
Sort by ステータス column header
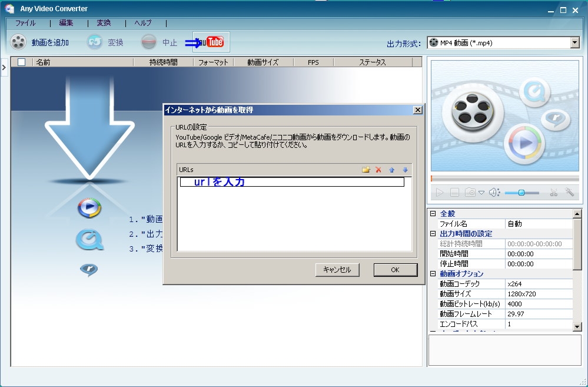(373, 62)
